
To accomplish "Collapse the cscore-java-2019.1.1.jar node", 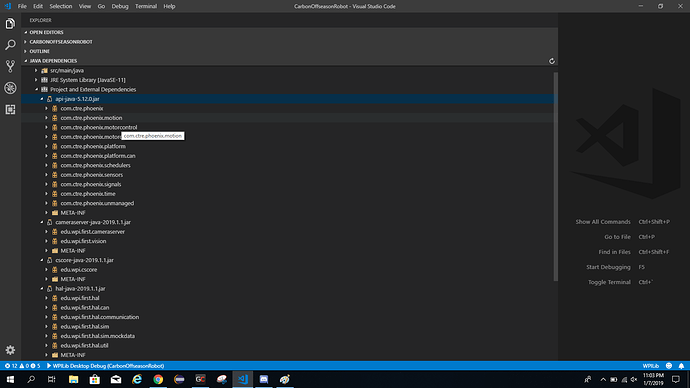I will pyautogui.click(x=42, y=260).
